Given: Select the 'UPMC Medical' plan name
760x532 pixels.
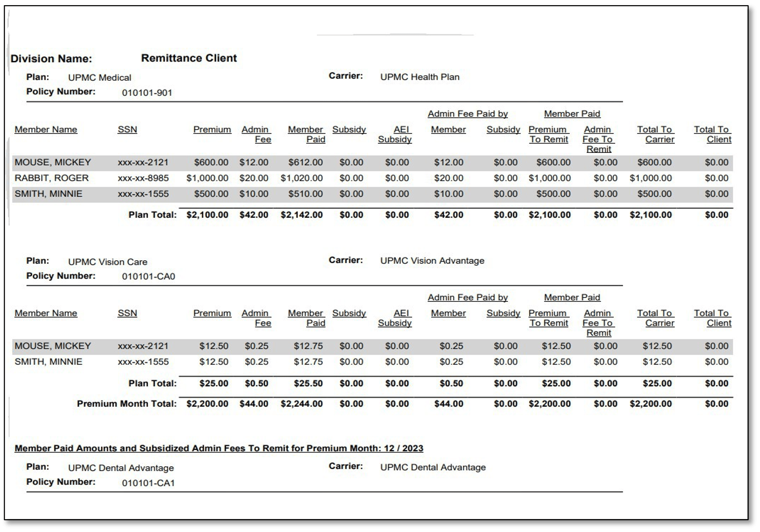Looking at the screenshot, I should 99,77.
